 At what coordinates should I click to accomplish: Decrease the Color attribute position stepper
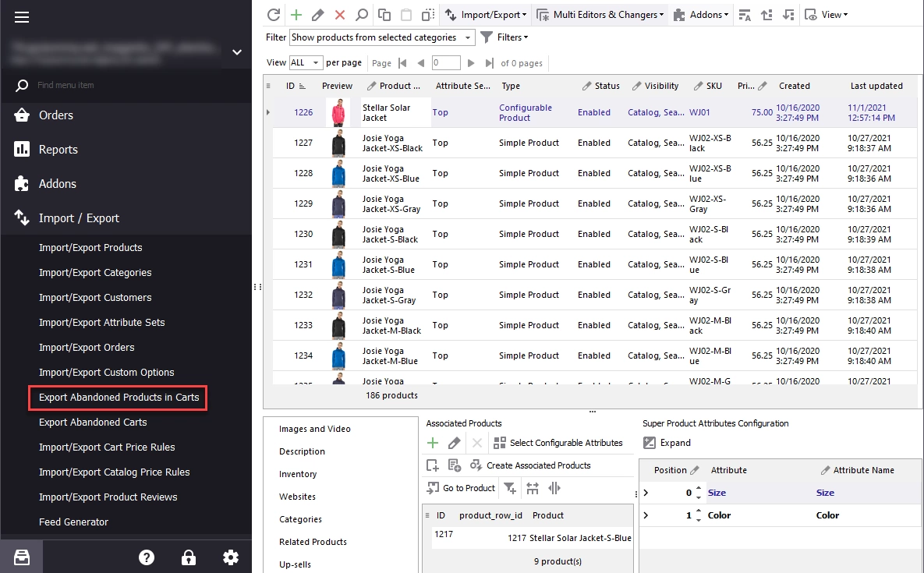click(x=699, y=519)
